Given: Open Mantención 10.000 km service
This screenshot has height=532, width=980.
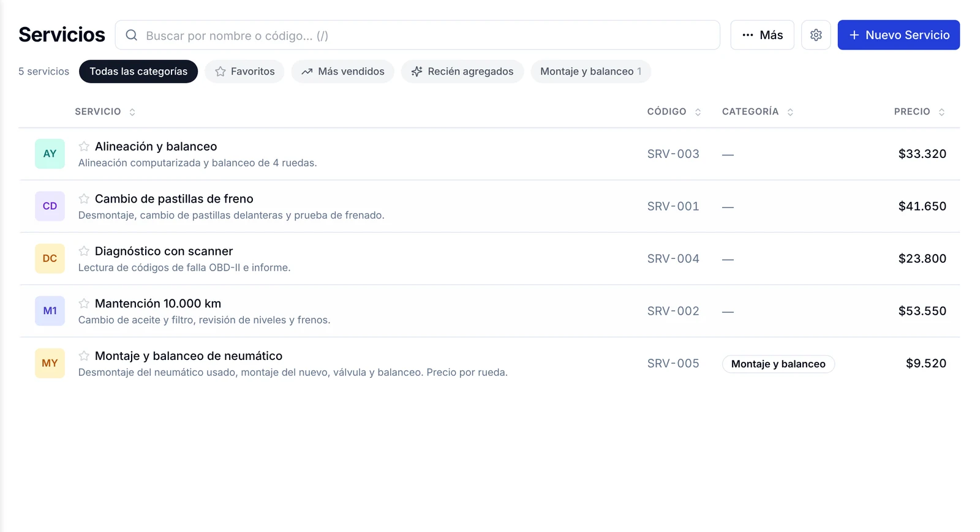Looking at the screenshot, I should (158, 304).
